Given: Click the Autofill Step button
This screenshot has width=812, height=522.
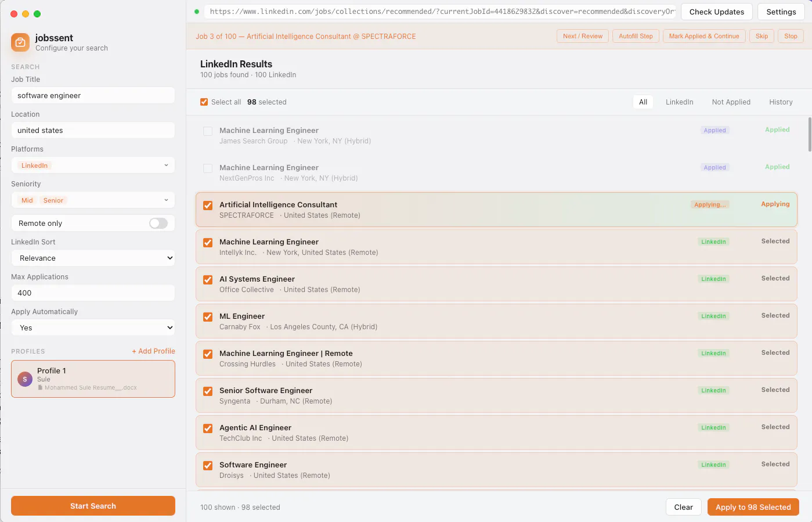Looking at the screenshot, I should pos(636,36).
